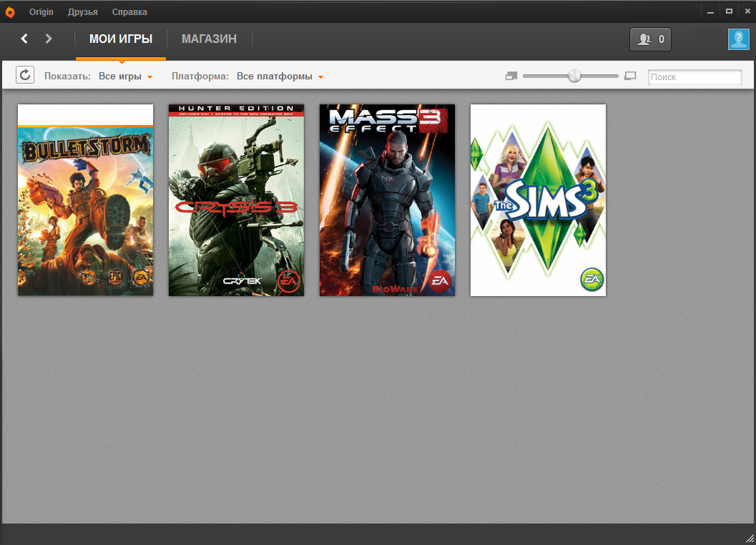Open the Друзья menu
This screenshot has width=756, height=545.
82,12
